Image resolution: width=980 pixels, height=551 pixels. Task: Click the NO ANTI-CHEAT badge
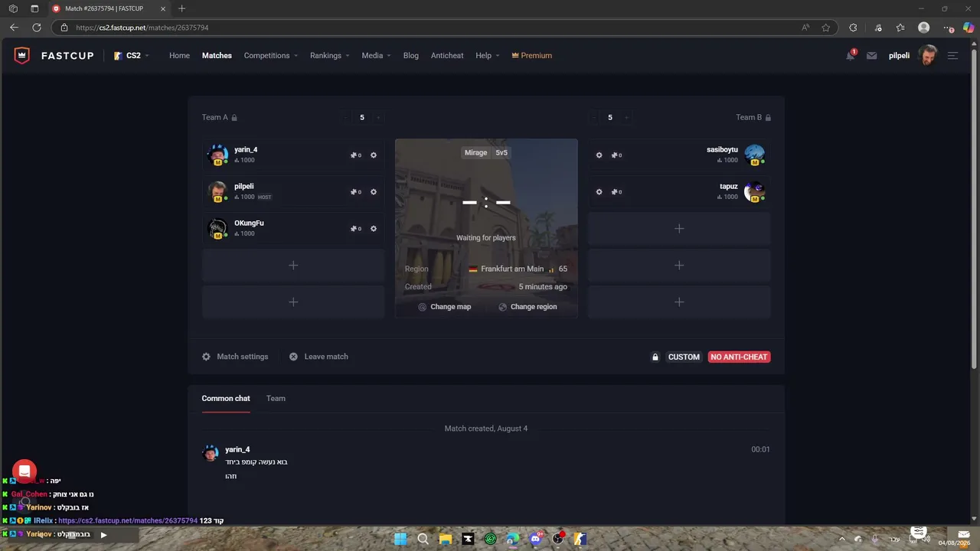click(739, 357)
